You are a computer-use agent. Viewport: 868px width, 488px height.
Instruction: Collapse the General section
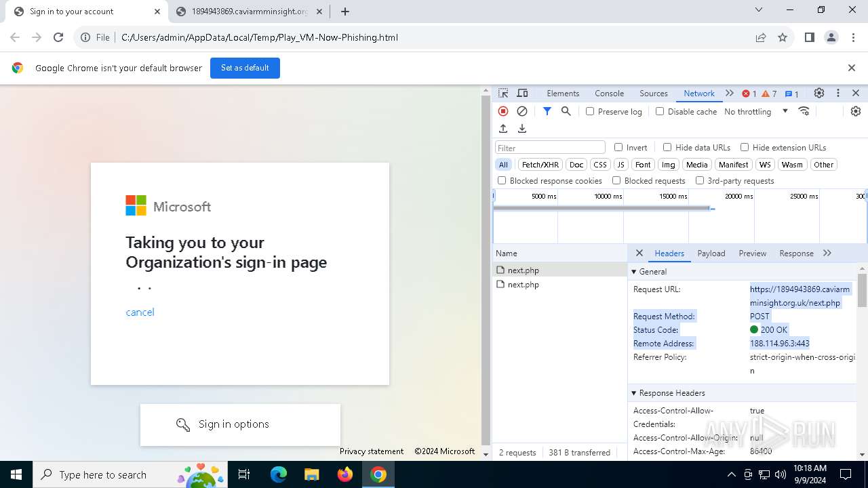pos(634,272)
